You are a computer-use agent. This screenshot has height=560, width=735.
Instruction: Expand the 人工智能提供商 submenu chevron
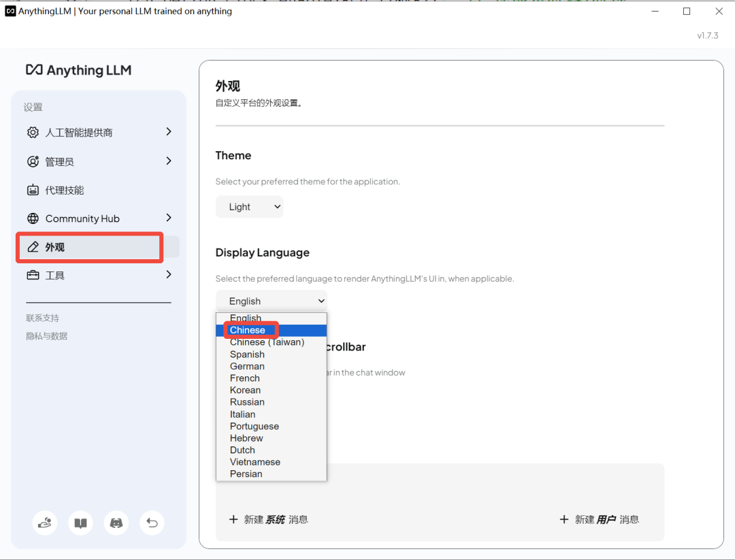[169, 132]
